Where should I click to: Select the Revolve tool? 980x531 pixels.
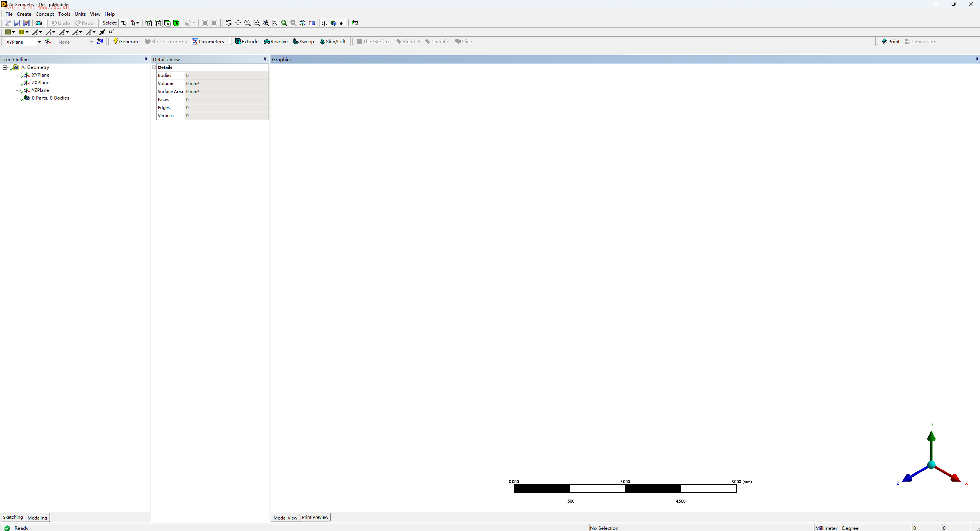pos(275,42)
